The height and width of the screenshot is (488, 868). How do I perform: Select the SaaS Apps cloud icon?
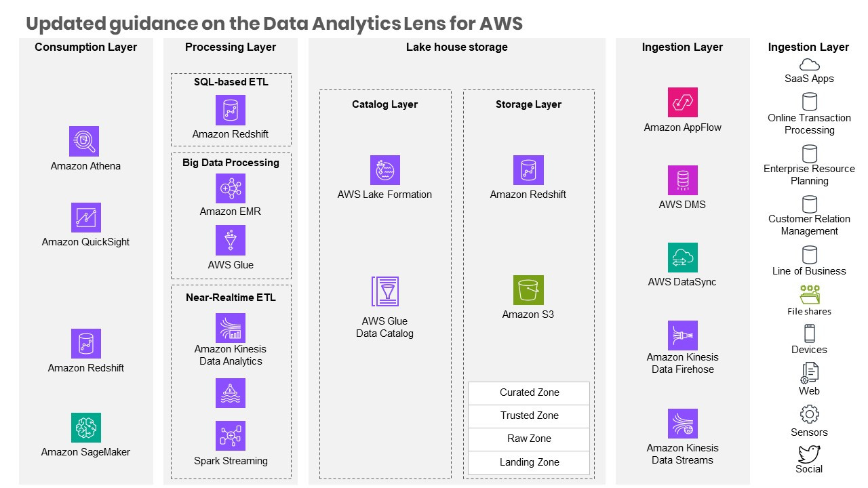point(809,64)
